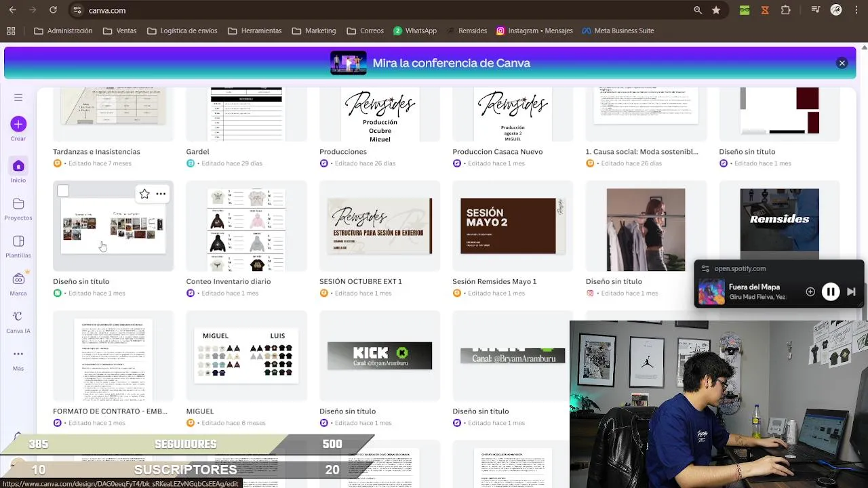Open the Canva hamburger menu icon
The height and width of the screenshot is (488, 868).
[18, 98]
